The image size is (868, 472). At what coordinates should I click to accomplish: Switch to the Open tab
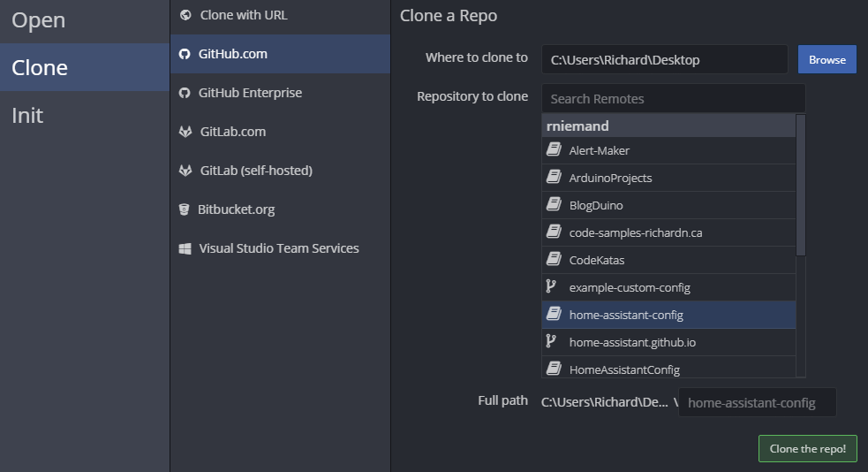click(39, 20)
